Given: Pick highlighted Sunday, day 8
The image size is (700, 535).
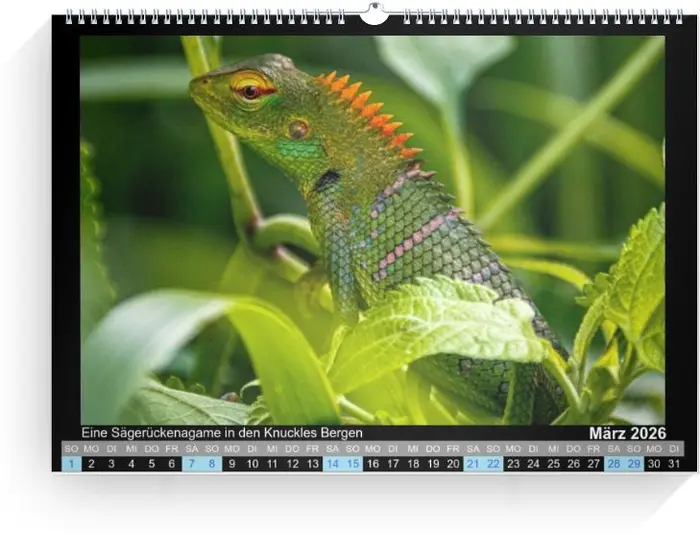Looking at the screenshot, I should [x=212, y=464].
